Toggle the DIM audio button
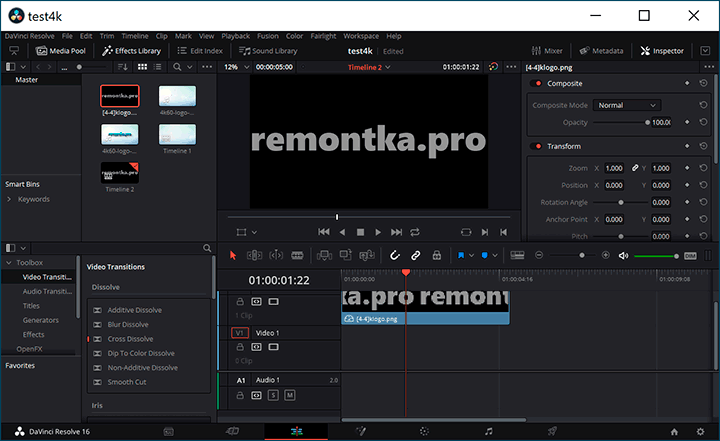This screenshot has height=441, width=720. tap(690, 256)
